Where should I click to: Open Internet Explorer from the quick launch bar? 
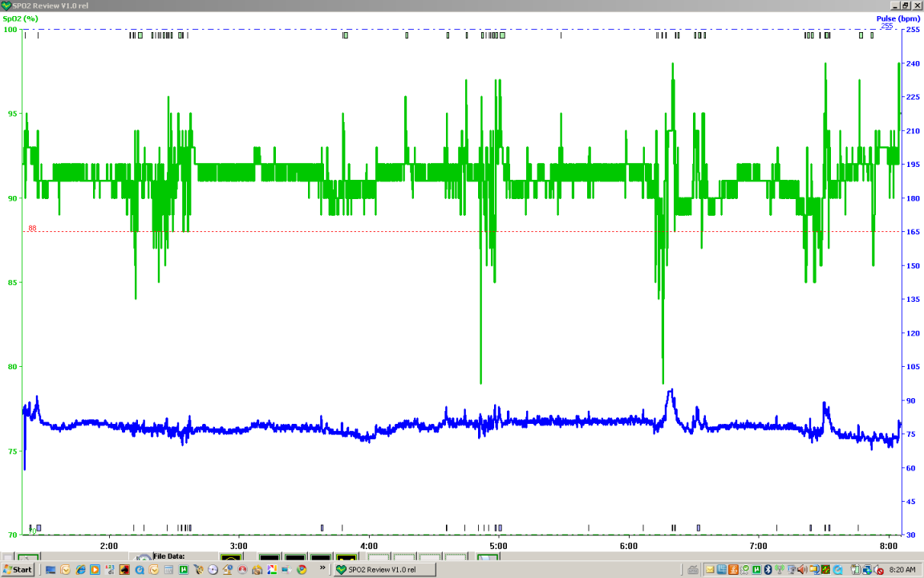coord(80,569)
